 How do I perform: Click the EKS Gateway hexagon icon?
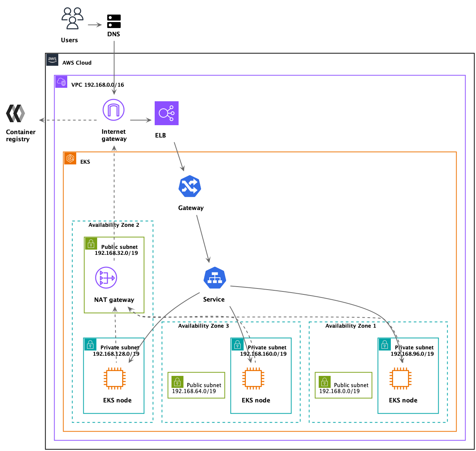190,186
